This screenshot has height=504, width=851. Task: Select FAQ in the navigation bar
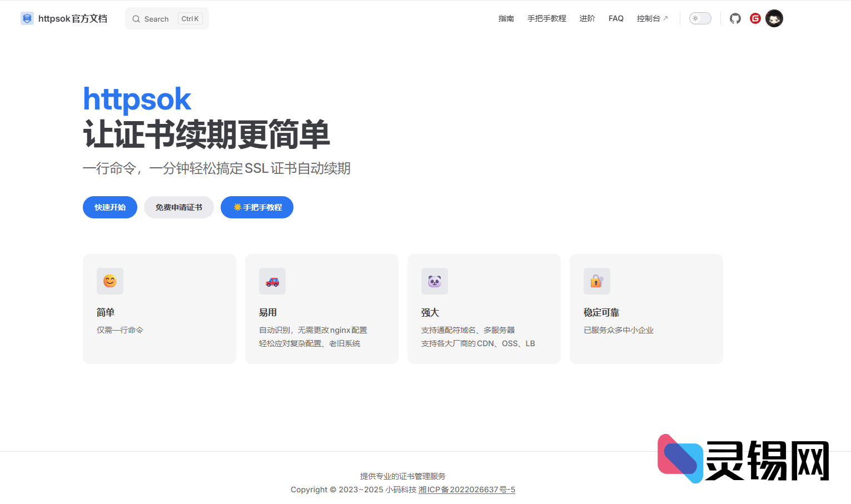pos(616,18)
